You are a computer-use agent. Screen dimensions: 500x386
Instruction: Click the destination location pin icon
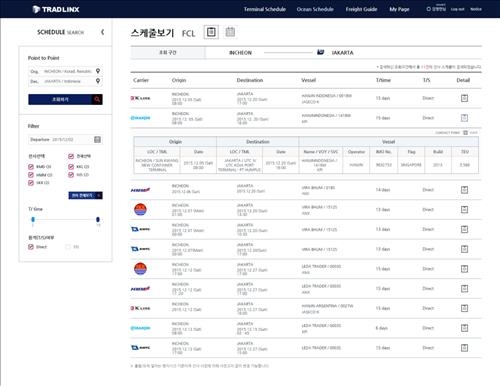(x=98, y=81)
